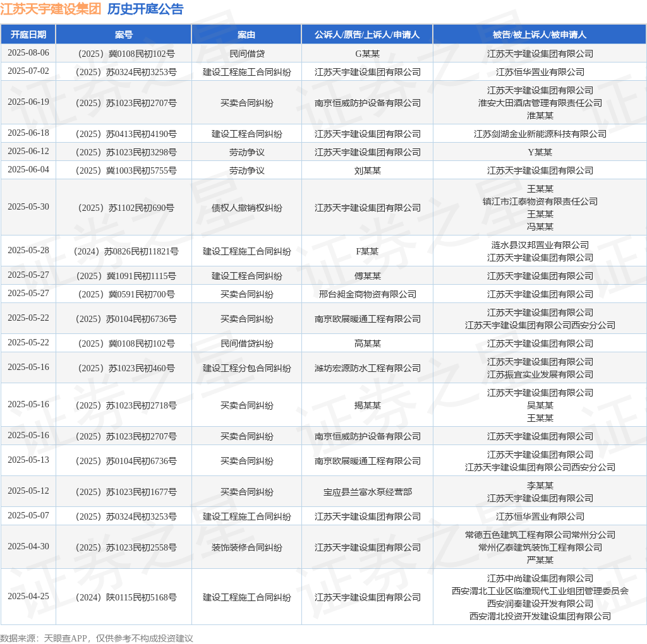Select defendant 李某某
This screenshot has height=644, width=647.
540,486
